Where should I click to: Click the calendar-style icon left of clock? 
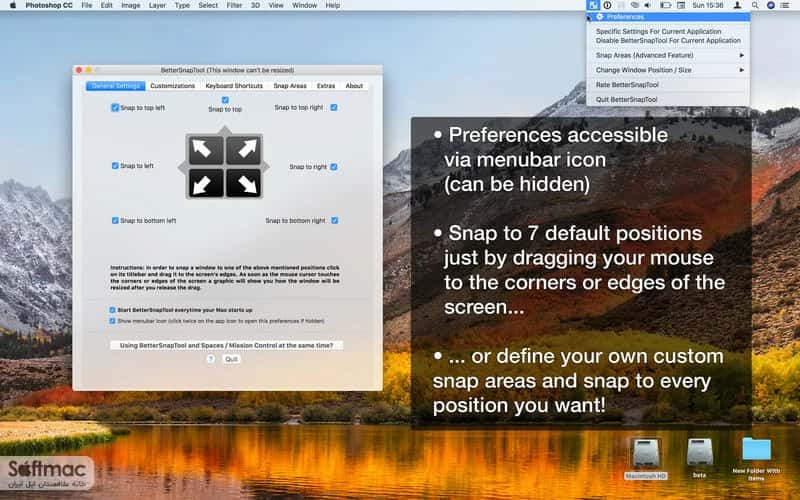[x=681, y=5]
